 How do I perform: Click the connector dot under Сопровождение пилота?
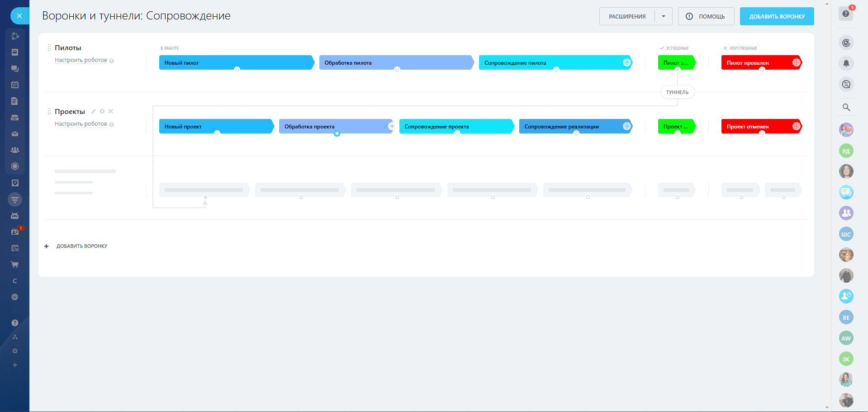[x=556, y=70]
